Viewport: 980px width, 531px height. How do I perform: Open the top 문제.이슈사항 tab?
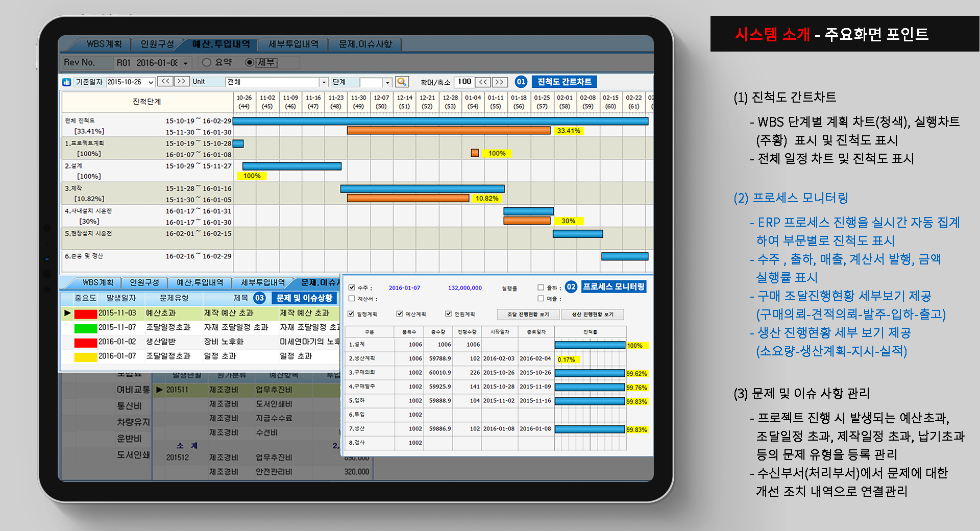click(x=365, y=44)
